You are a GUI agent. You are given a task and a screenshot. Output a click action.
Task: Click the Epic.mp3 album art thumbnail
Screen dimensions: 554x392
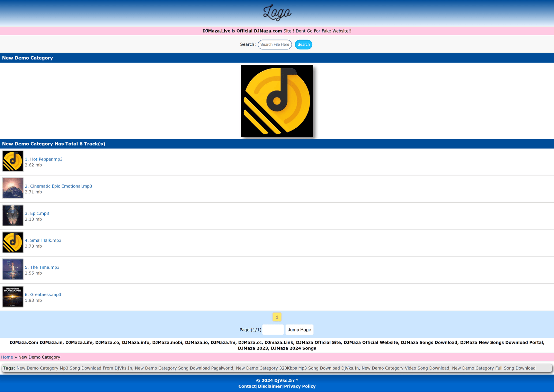[13, 215]
